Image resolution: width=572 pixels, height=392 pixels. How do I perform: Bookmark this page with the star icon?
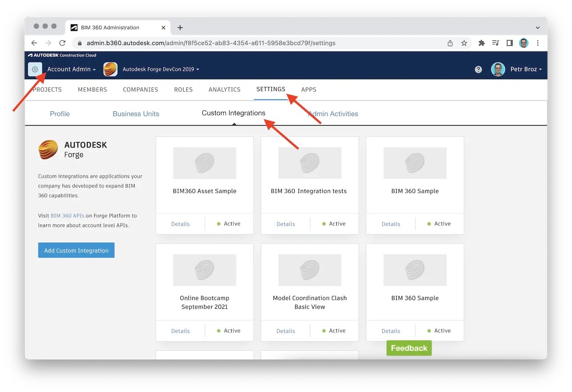click(464, 43)
